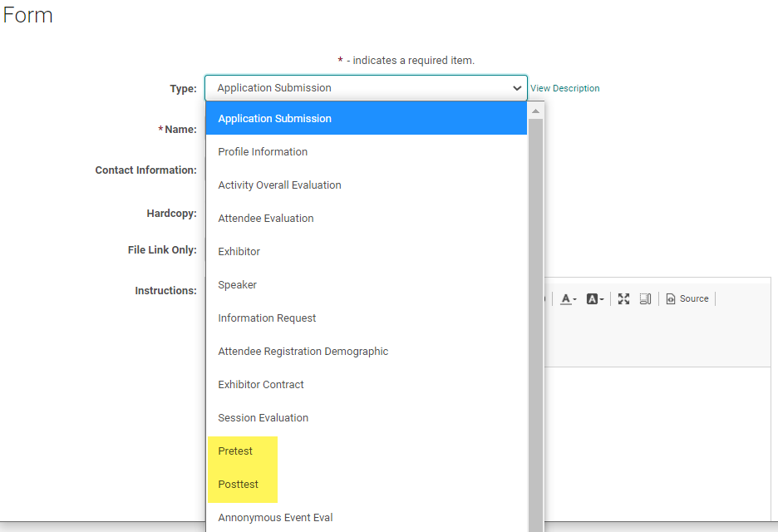The width and height of the screenshot is (778, 532).
Task: Select the highlighted Posttest option
Action: pyautogui.click(x=239, y=485)
